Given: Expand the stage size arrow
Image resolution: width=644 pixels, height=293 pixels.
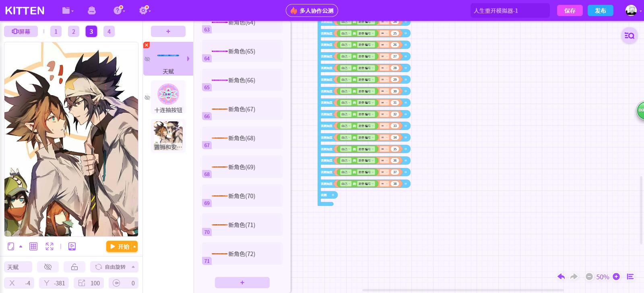Looking at the screenshot, I should pos(21,246).
